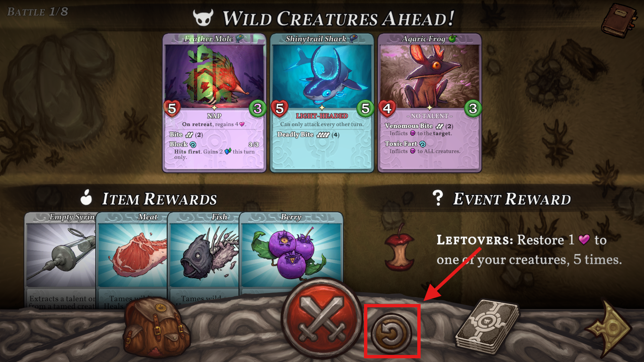Click the Leftovers apple core icon
644x362 pixels.
tap(400, 248)
